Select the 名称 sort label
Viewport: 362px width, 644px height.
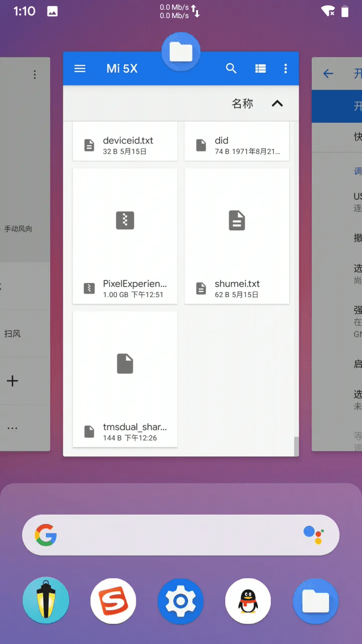242,103
